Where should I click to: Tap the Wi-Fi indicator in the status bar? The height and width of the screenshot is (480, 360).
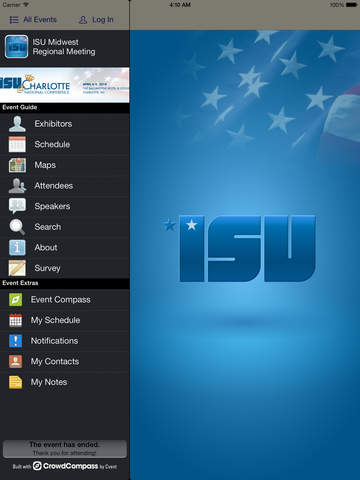(x=26, y=5)
